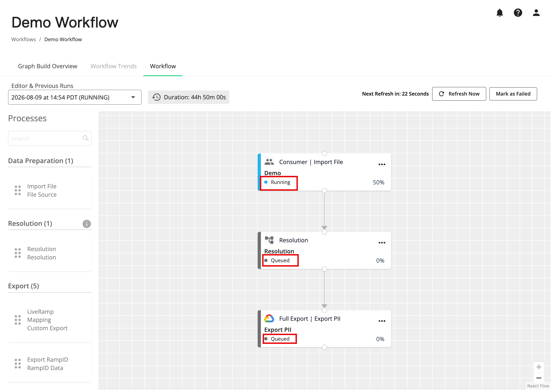Screen dimensions: 554x392
Task: Click the Duration: 44h 50m 00s badge
Action: (189, 97)
